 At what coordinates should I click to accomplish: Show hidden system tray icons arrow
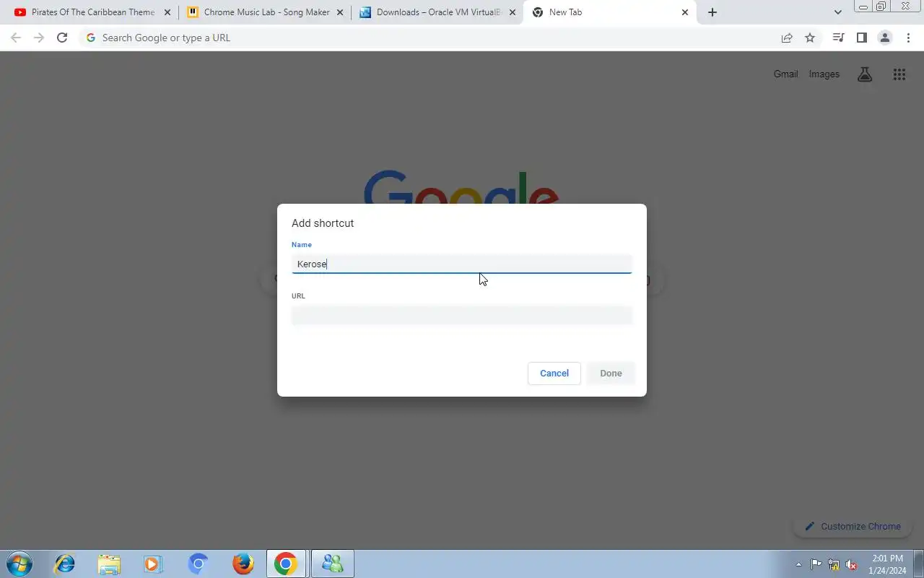click(798, 564)
